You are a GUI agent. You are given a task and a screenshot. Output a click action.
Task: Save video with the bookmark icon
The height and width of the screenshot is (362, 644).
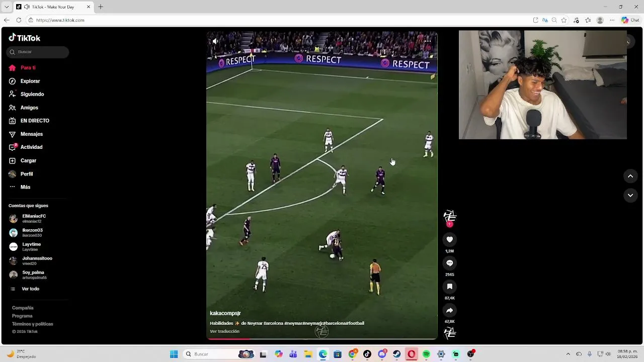coord(450,287)
